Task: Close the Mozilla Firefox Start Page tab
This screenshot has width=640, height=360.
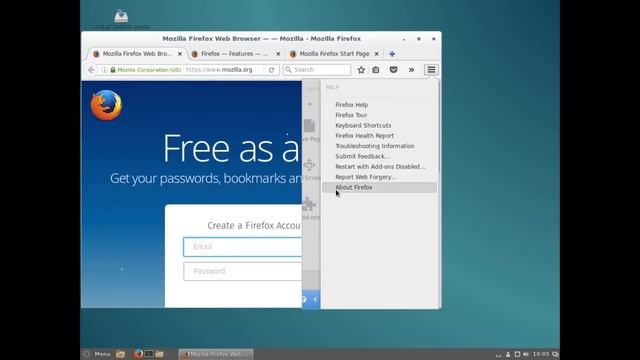Action: 376,54
